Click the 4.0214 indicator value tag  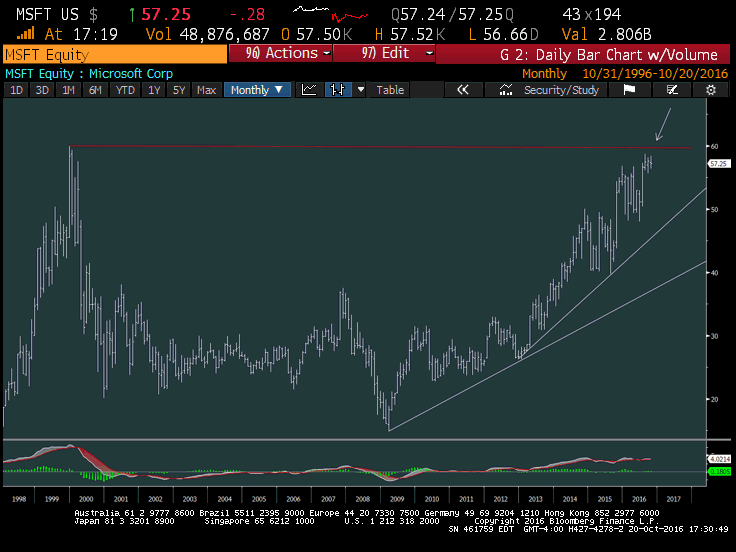[719, 459]
